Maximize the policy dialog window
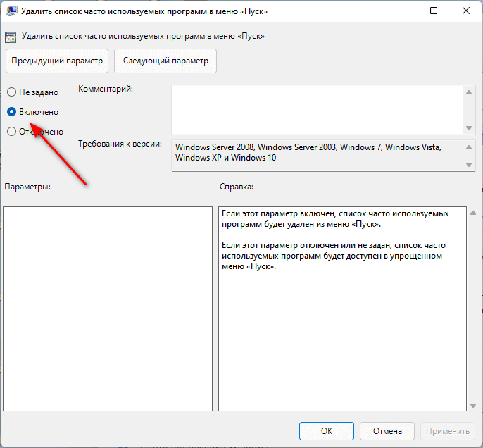The width and height of the screenshot is (483, 448). point(434,11)
